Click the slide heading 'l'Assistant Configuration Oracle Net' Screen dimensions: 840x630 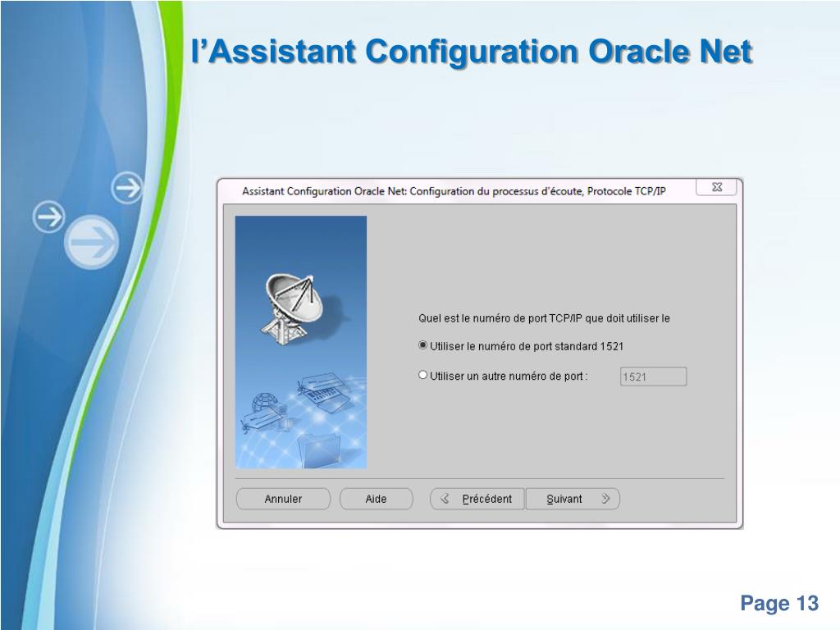click(x=472, y=52)
